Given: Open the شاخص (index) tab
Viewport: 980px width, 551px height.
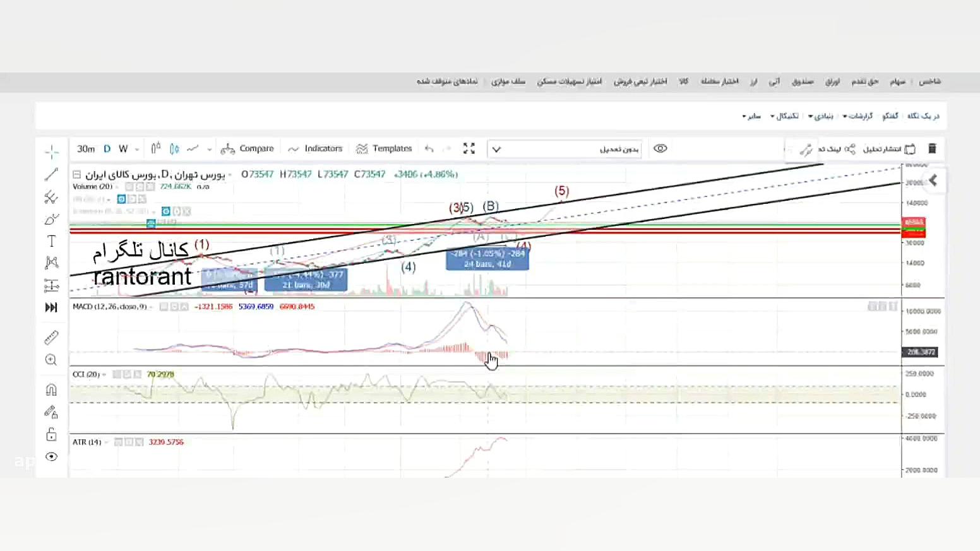Looking at the screenshot, I should pos(929,81).
